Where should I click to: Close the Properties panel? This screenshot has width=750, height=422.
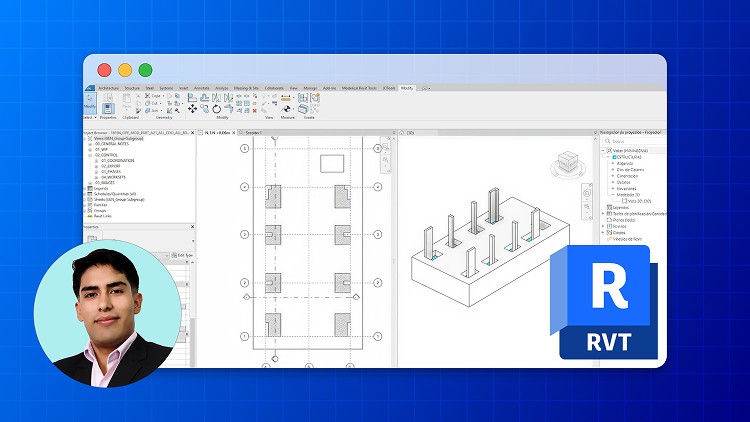pyautogui.click(x=192, y=227)
